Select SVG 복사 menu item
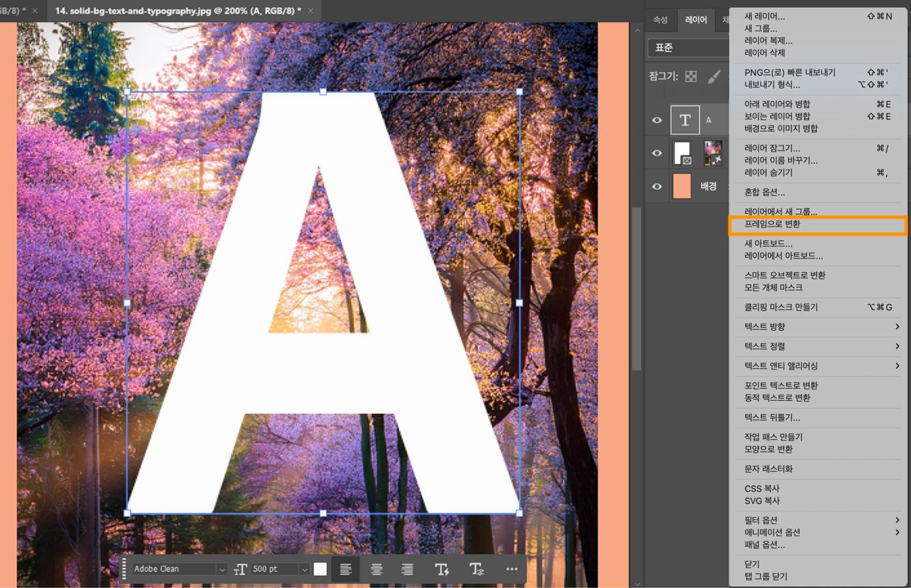The height and width of the screenshot is (588, 911). point(819,501)
